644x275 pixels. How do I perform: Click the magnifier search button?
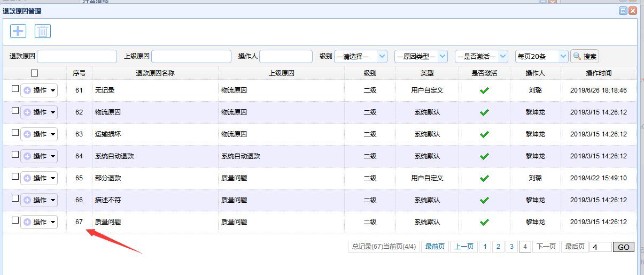pyautogui.click(x=585, y=56)
